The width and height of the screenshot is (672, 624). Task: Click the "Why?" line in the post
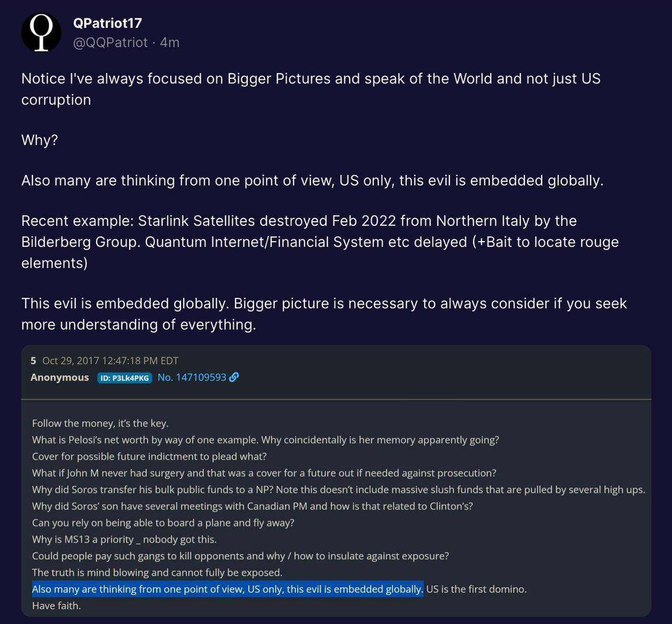pyautogui.click(x=39, y=140)
